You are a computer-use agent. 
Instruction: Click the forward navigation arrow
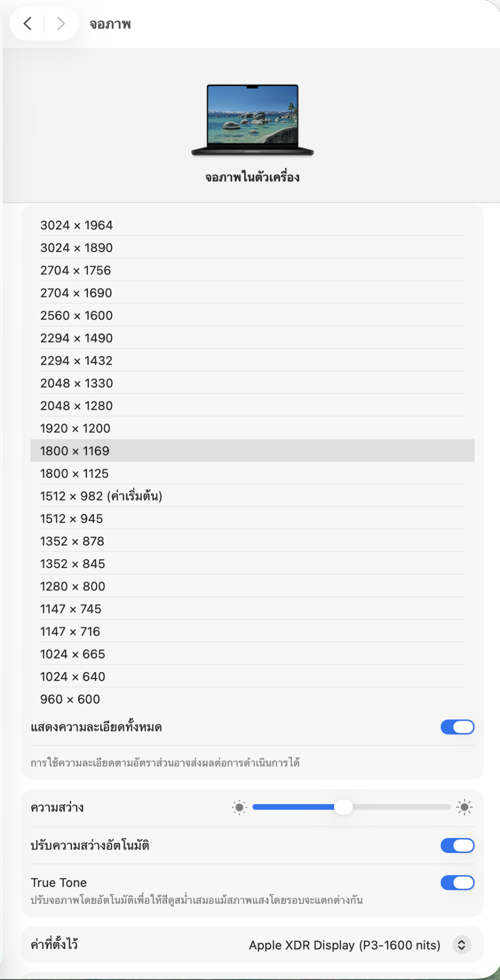pyautogui.click(x=60, y=23)
